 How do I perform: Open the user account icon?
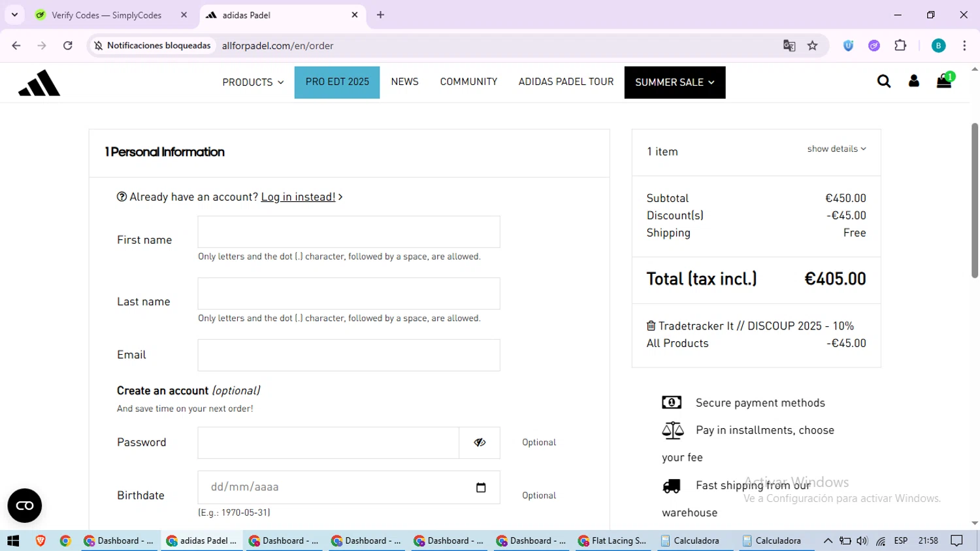click(914, 81)
